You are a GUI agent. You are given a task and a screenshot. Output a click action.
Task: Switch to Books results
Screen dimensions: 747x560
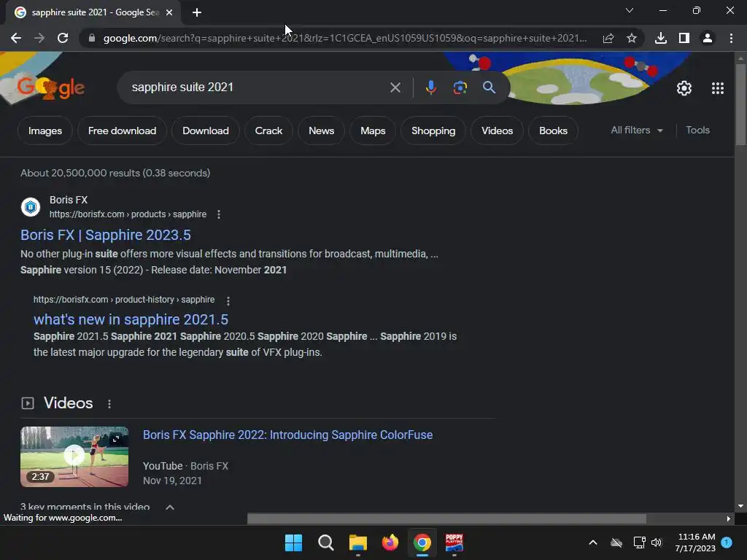click(x=553, y=131)
